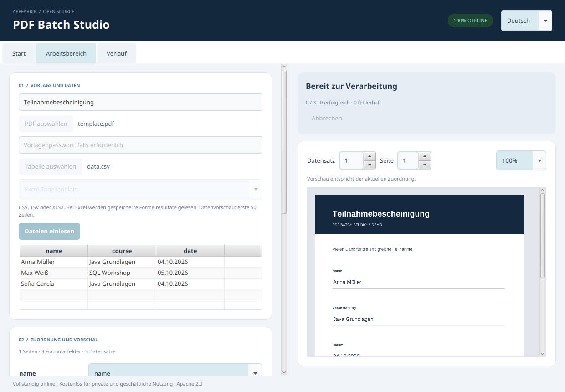The width and height of the screenshot is (565, 392).
Task: Decrease the Datensatz number with down arrow
Action: tap(370, 165)
